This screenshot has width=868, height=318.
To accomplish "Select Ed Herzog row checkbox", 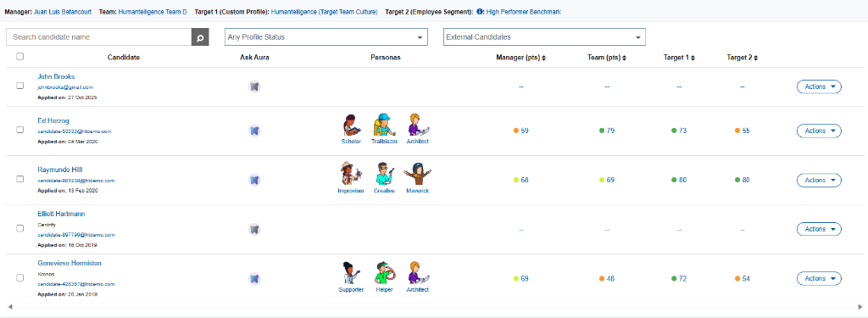I will click(x=20, y=130).
